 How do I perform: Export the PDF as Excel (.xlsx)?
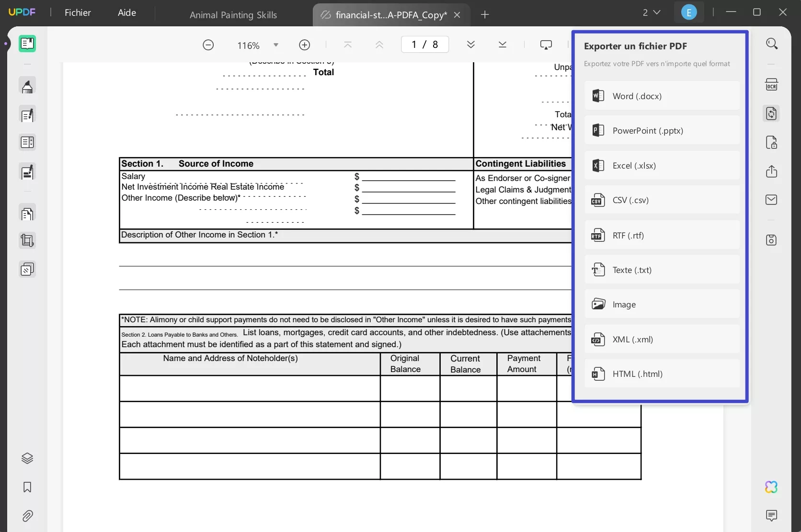click(662, 165)
